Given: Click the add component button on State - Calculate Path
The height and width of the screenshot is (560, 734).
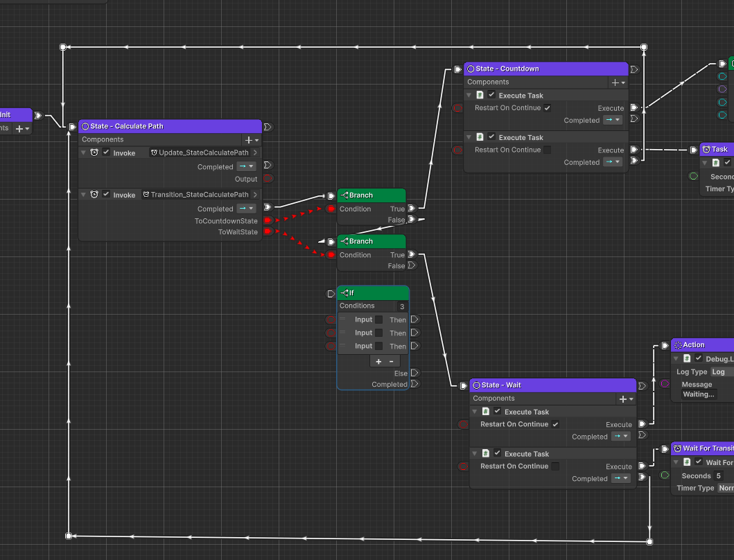Looking at the screenshot, I should pyautogui.click(x=252, y=140).
